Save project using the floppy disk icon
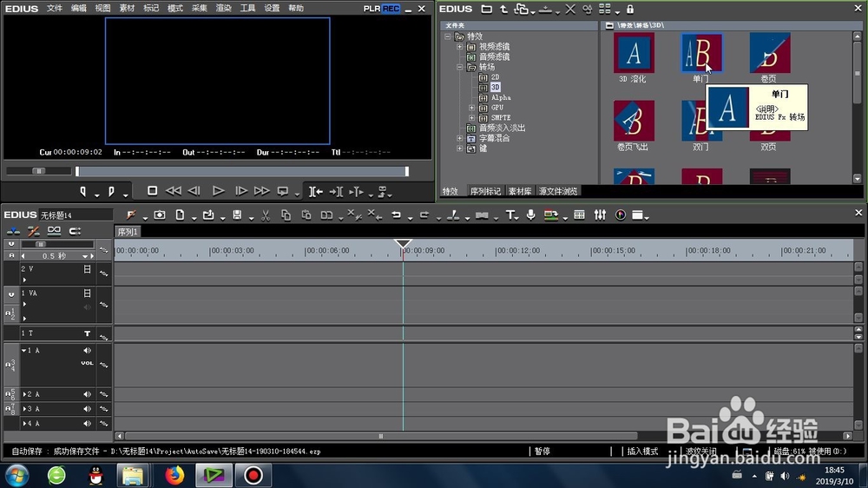 237,215
